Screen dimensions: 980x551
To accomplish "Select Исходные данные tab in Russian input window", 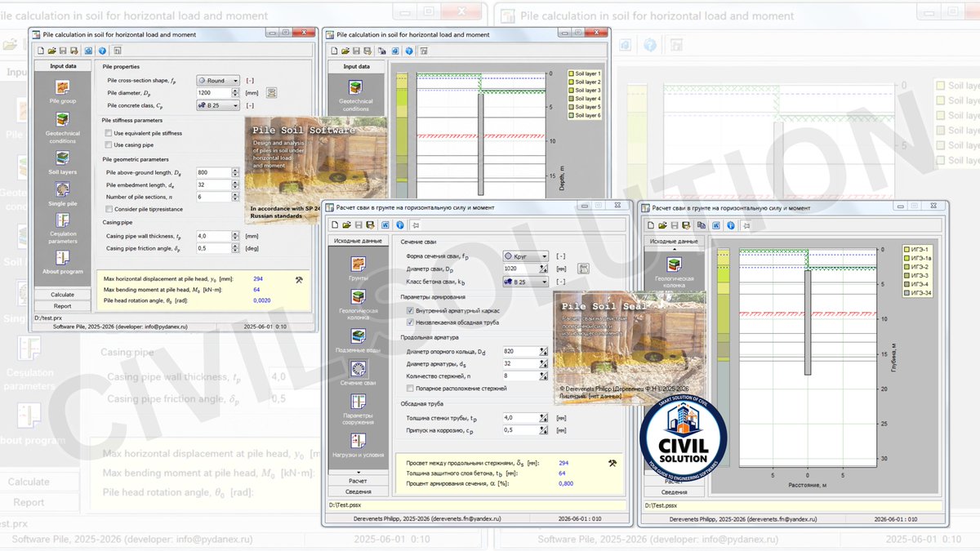I will tap(358, 242).
